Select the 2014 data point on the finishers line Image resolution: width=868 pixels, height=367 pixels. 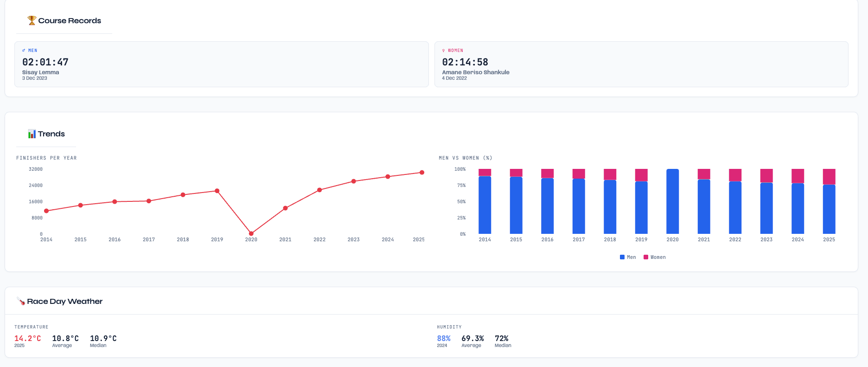click(x=46, y=211)
